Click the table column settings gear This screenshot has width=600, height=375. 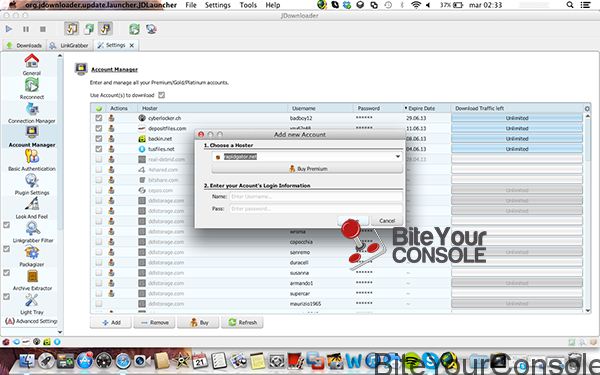click(x=587, y=109)
